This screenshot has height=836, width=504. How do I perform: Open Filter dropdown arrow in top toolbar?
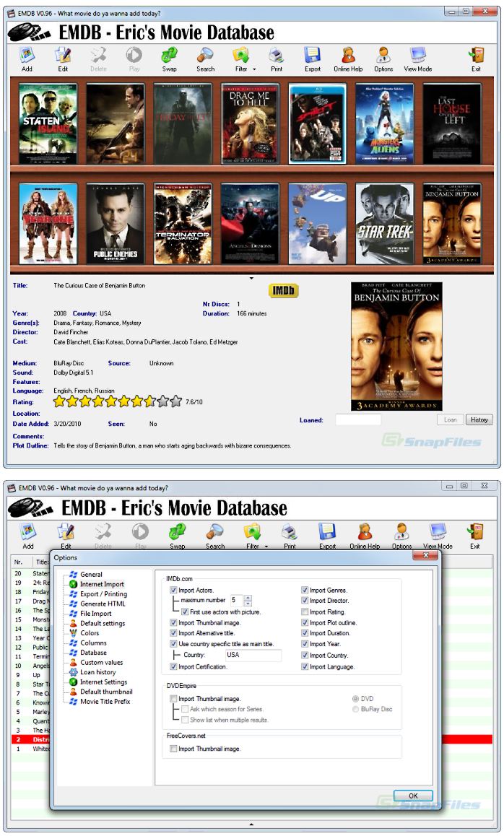(x=254, y=69)
